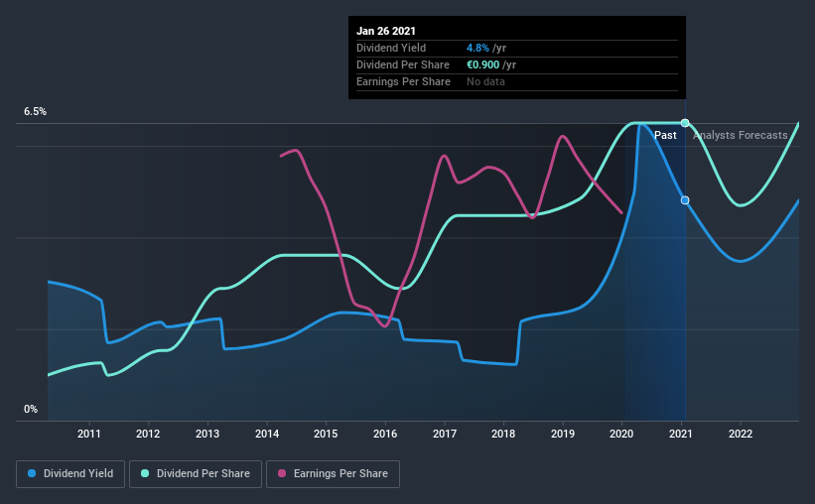
Task: Click the 2014 x-axis label
Action: 267,434
